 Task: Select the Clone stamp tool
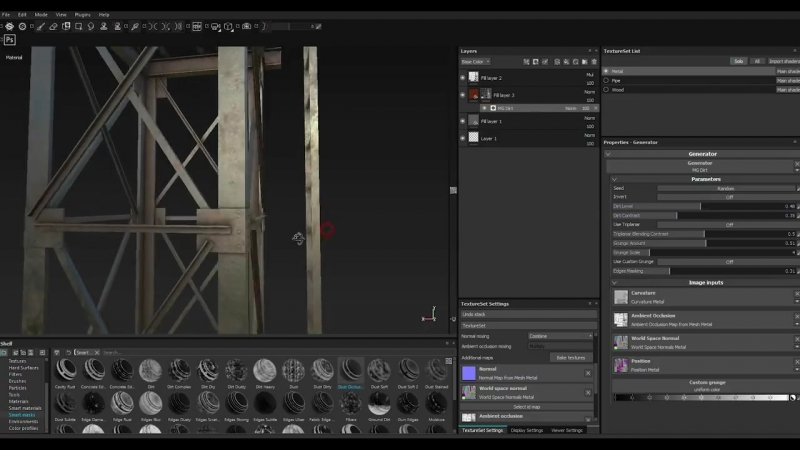[104, 27]
